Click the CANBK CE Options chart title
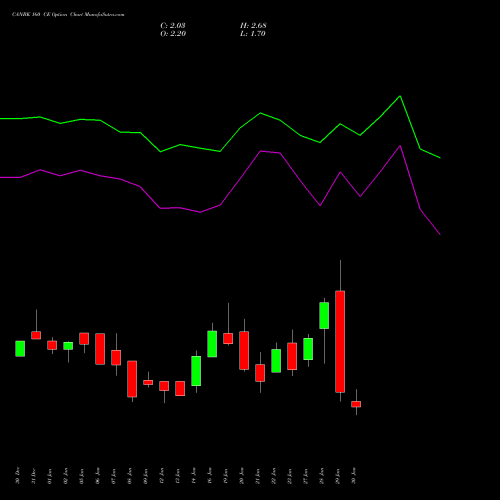Screen dimensions: 500x500 (x=68, y=15)
